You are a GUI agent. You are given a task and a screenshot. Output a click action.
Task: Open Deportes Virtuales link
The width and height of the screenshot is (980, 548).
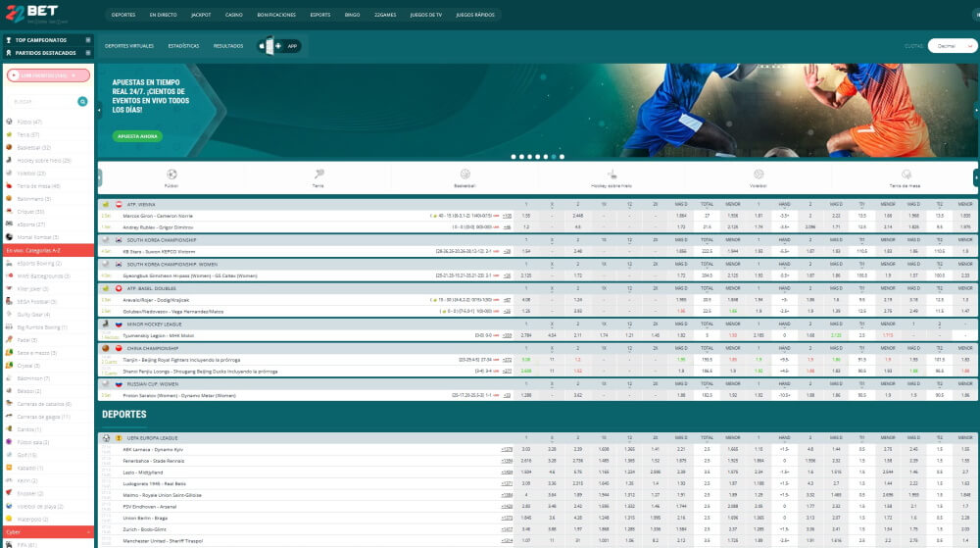[128, 46]
